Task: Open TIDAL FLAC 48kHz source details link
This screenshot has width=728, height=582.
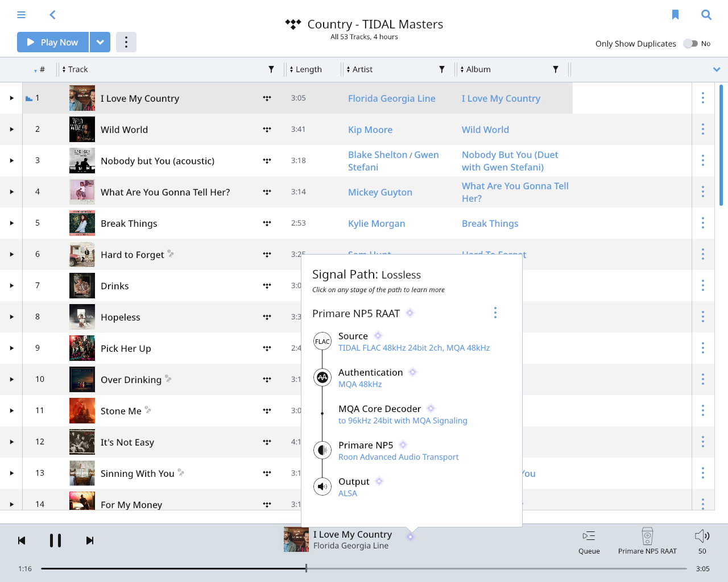Action: 414,348
